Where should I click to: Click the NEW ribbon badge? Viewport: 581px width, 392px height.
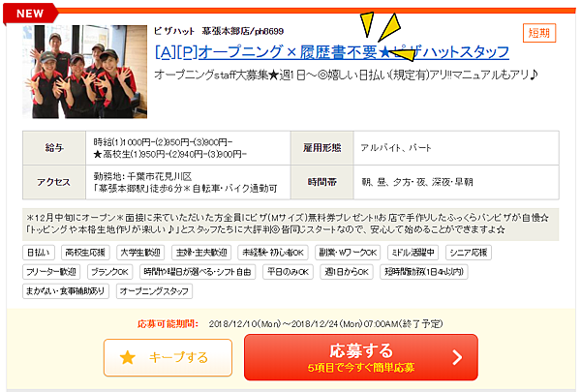(x=30, y=14)
